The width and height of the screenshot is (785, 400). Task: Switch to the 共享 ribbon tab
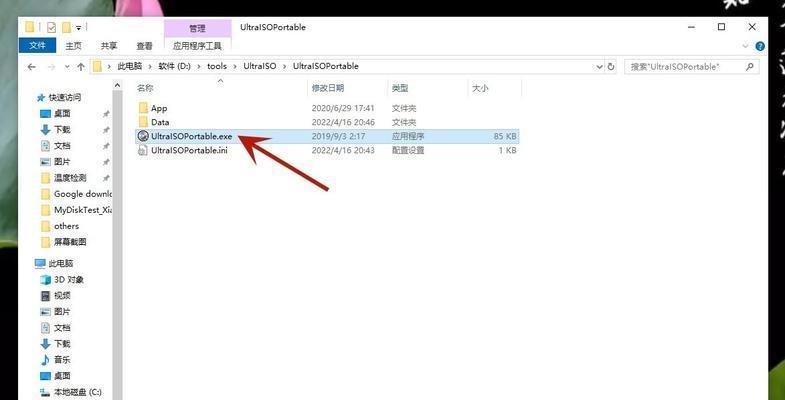pyautogui.click(x=109, y=46)
